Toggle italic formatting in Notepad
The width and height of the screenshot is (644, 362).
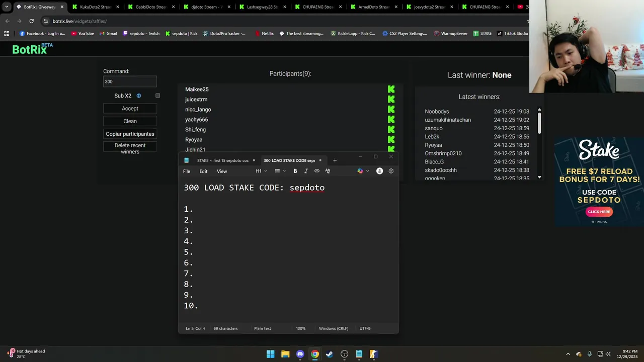[306, 171]
